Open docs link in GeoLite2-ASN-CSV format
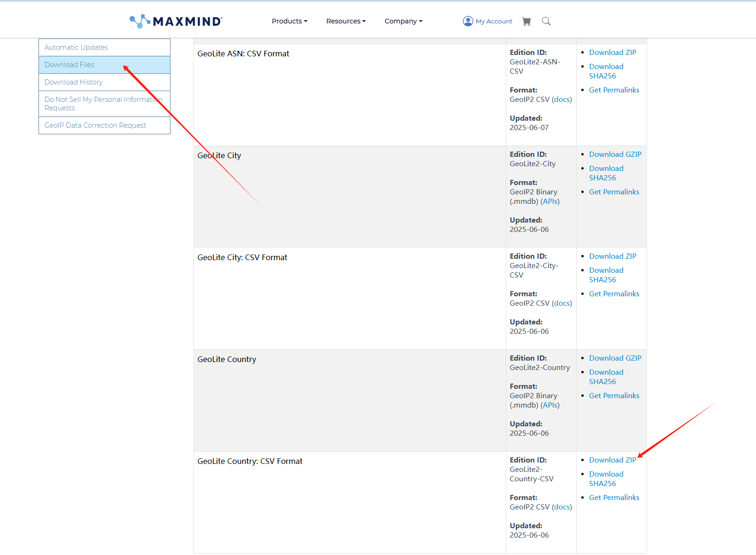Viewport: 756px width, 555px height. [562, 100]
